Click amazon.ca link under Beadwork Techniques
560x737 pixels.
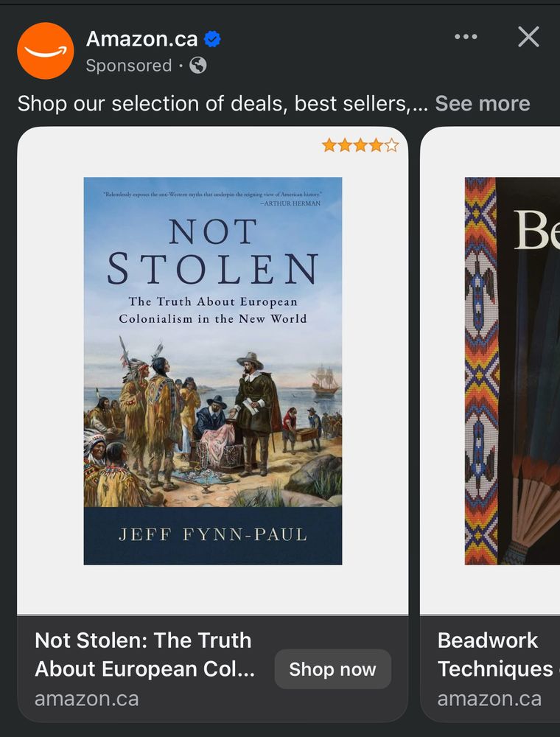(x=489, y=699)
